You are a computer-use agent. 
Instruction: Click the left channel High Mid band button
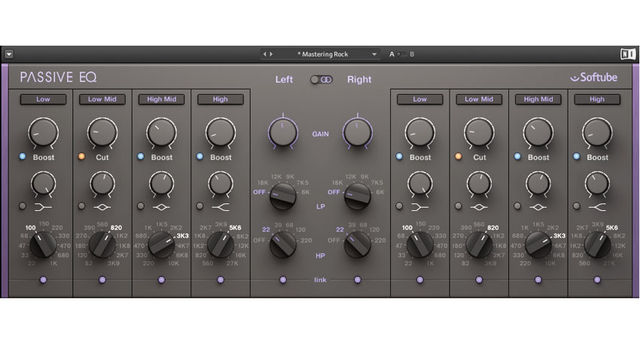161,99
